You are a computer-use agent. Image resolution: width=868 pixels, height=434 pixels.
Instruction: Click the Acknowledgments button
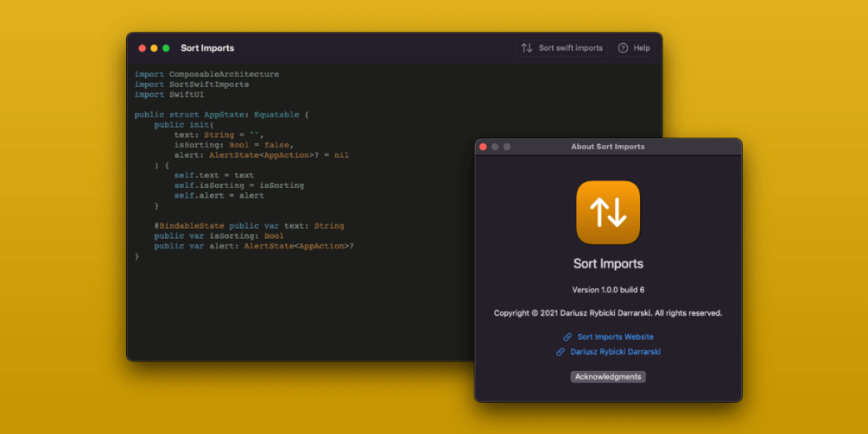(608, 376)
